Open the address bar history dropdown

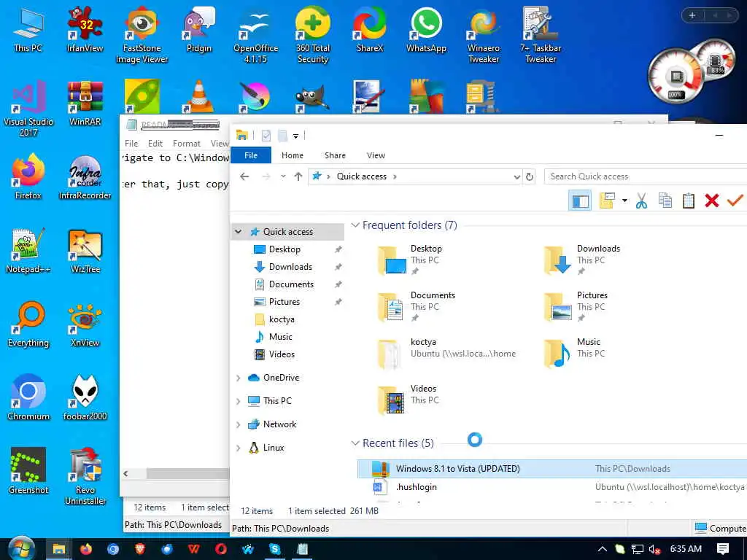click(517, 176)
